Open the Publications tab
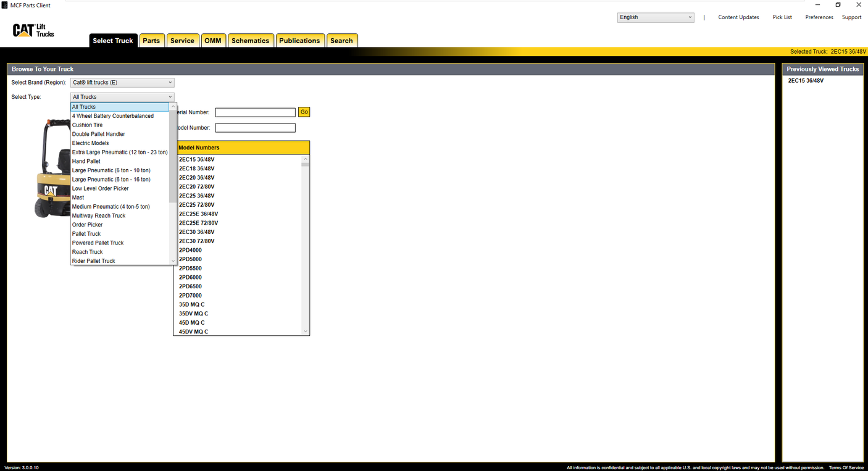Screen dimensions: 868x471 coord(300,40)
